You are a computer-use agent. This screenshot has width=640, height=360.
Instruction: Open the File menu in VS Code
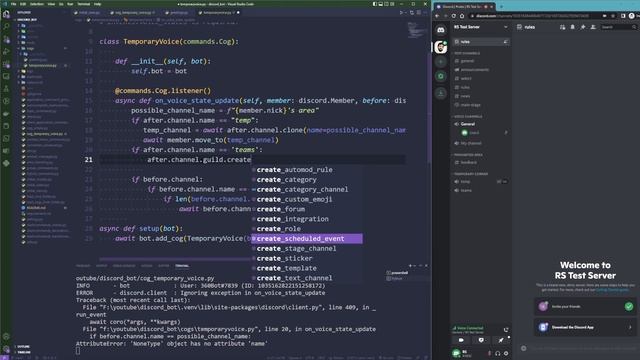tap(13, 4)
